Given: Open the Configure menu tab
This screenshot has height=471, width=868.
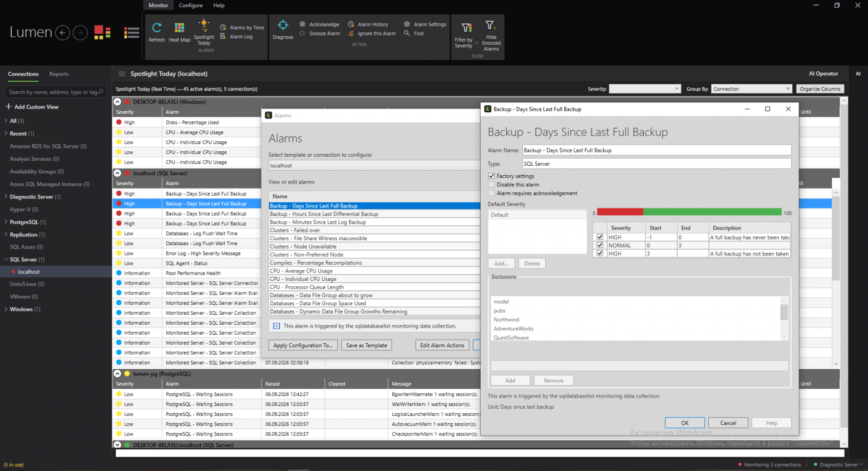Looking at the screenshot, I should click(x=191, y=6).
